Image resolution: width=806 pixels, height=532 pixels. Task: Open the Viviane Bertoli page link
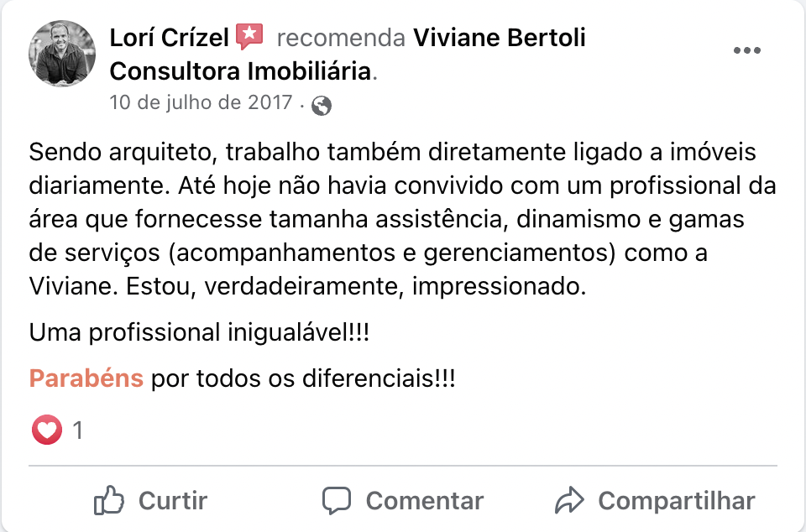tap(500, 38)
